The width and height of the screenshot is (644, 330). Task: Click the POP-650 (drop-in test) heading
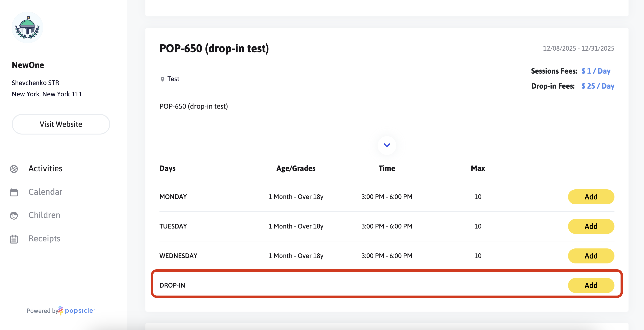click(214, 48)
